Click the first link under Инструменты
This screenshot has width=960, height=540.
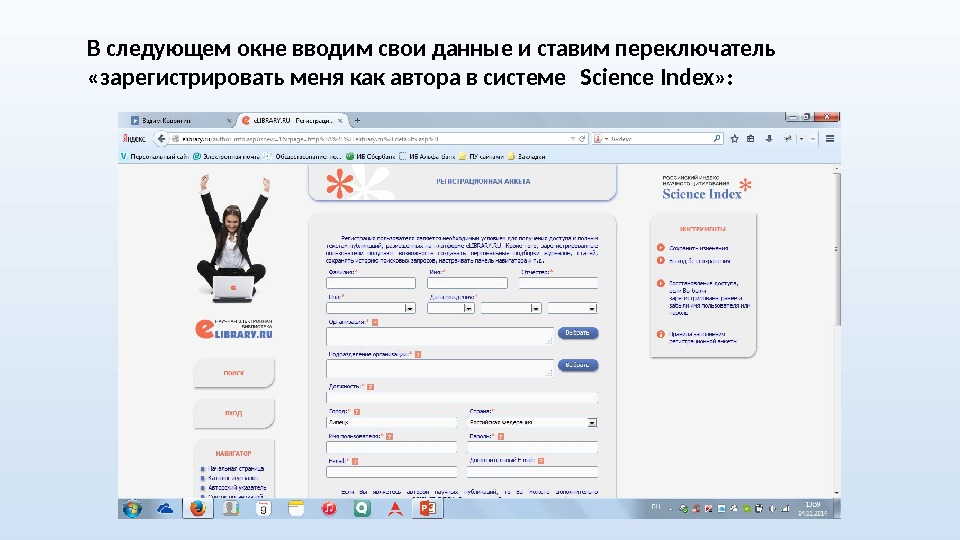[x=699, y=248]
